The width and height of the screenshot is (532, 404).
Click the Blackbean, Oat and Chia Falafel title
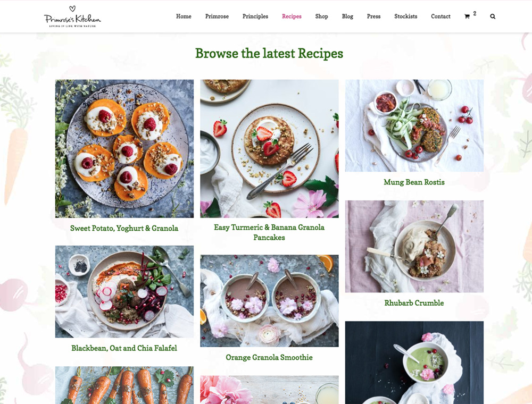(x=124, y=348)
